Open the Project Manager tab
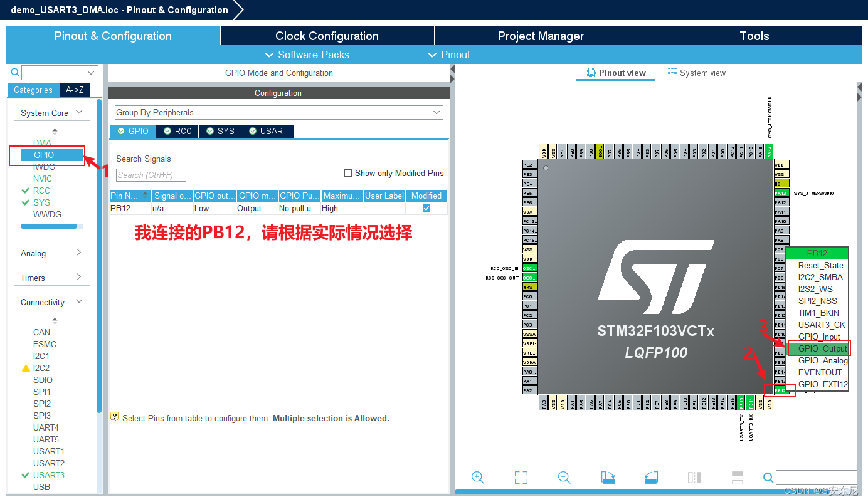Screen dimensions: 868x502 [541, 36]
